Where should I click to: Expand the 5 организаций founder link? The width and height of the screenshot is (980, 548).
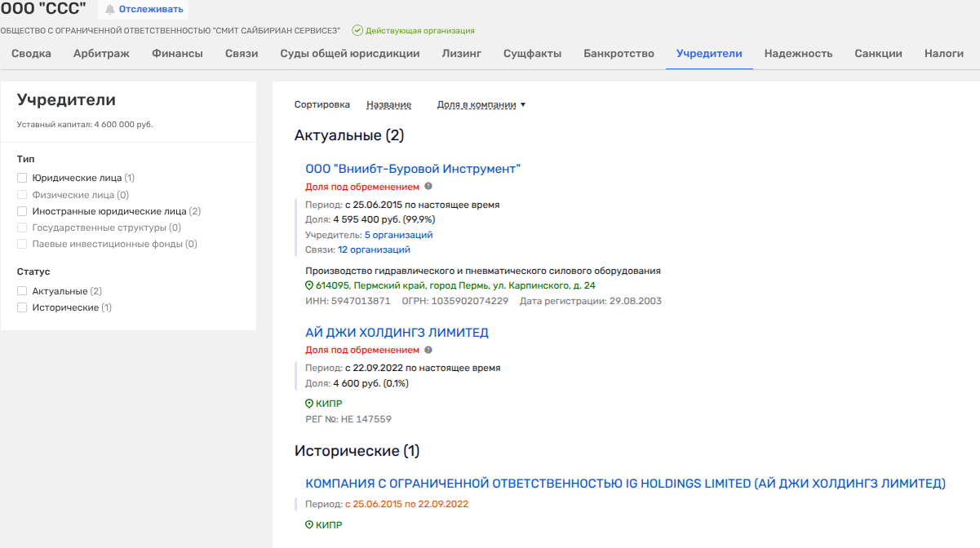tap(398, 235)
